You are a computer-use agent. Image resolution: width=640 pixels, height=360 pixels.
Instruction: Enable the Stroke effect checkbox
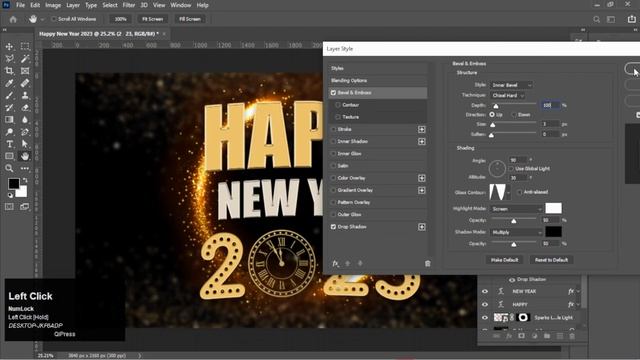point(333,129)
